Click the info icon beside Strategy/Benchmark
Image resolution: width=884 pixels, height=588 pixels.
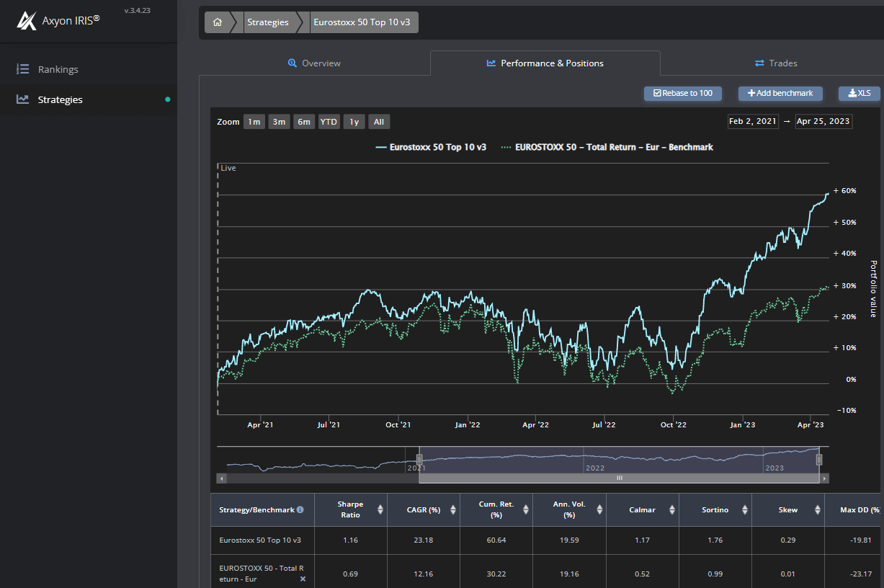[x=300, y=510]
